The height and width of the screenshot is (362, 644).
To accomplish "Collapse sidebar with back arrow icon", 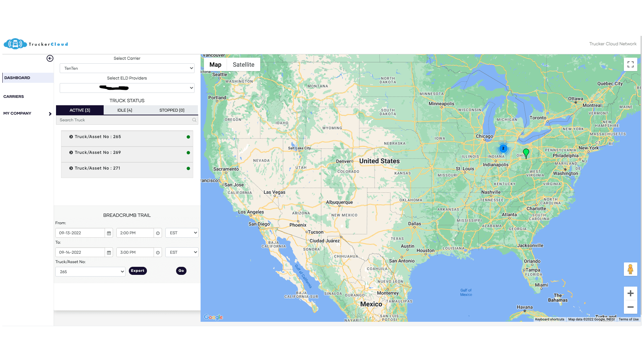I will click(x=50, y=58).
